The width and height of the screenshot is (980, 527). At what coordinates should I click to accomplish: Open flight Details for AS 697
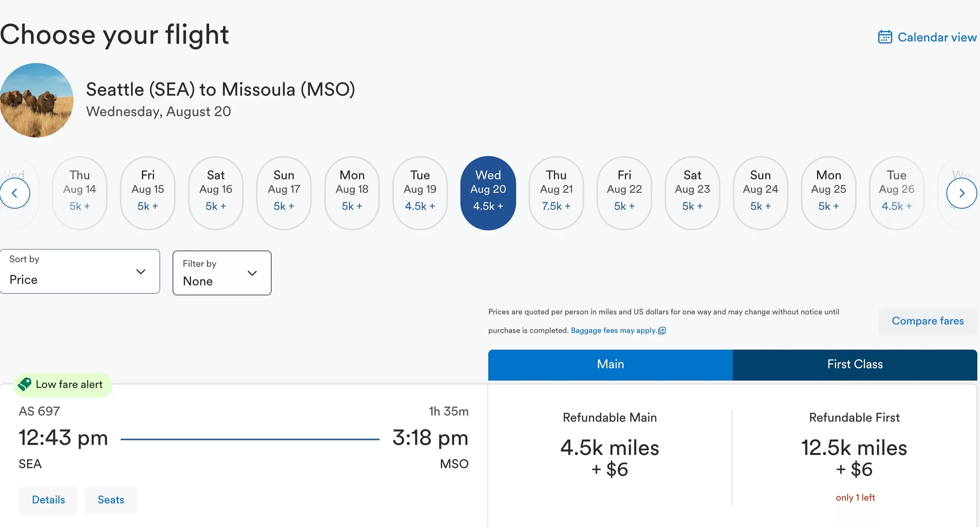pos(48,500)
